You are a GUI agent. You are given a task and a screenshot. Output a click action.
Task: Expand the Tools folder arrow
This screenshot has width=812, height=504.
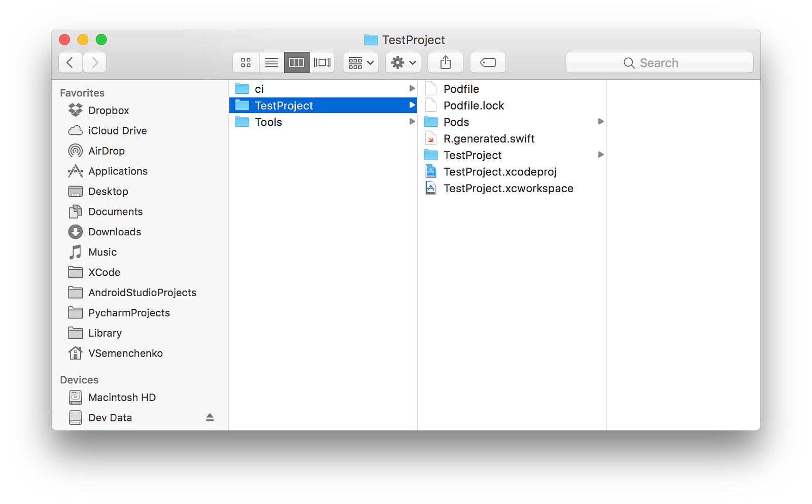coord(412,122)
